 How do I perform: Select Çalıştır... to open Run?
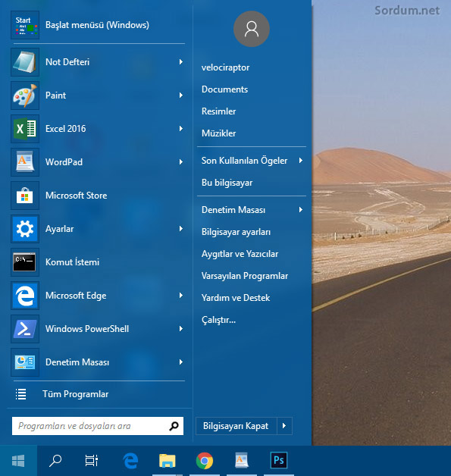coord(218,320)
